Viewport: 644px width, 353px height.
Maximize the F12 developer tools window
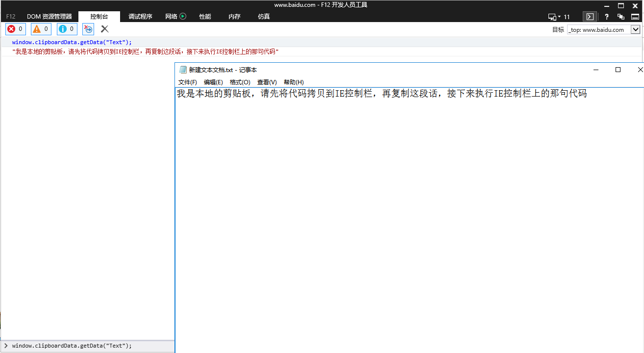[621, 5]
